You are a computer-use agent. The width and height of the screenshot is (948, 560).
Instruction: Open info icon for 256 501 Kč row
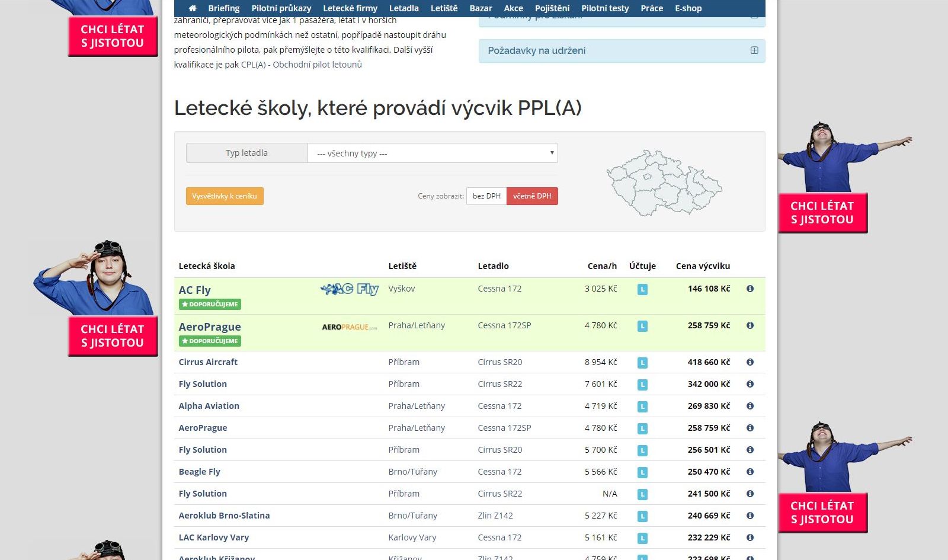(750, 450)
